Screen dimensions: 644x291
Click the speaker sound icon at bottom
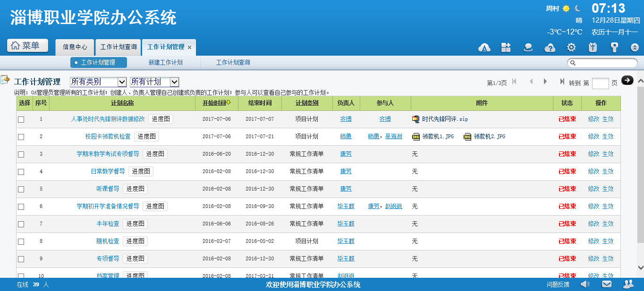(x=585, y=284)
